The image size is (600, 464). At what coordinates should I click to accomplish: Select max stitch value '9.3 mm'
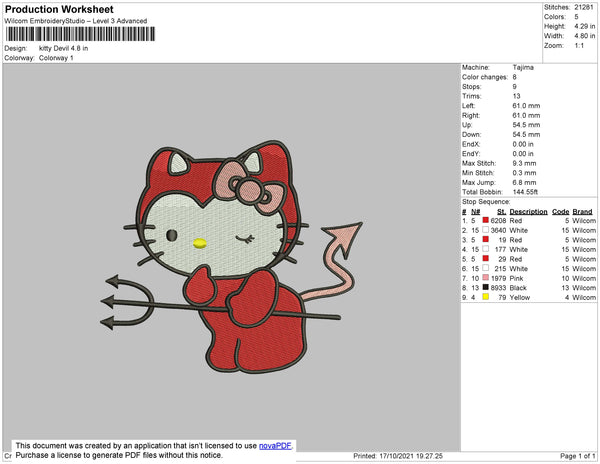click(524, 163)
